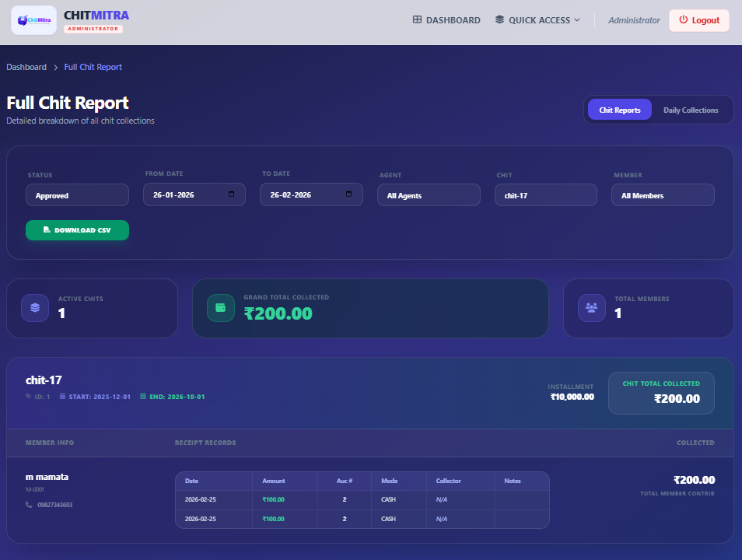This screenshot has height=560, width=742.
Task: Switch to Daily Collections view
Action: click(691, 110)
